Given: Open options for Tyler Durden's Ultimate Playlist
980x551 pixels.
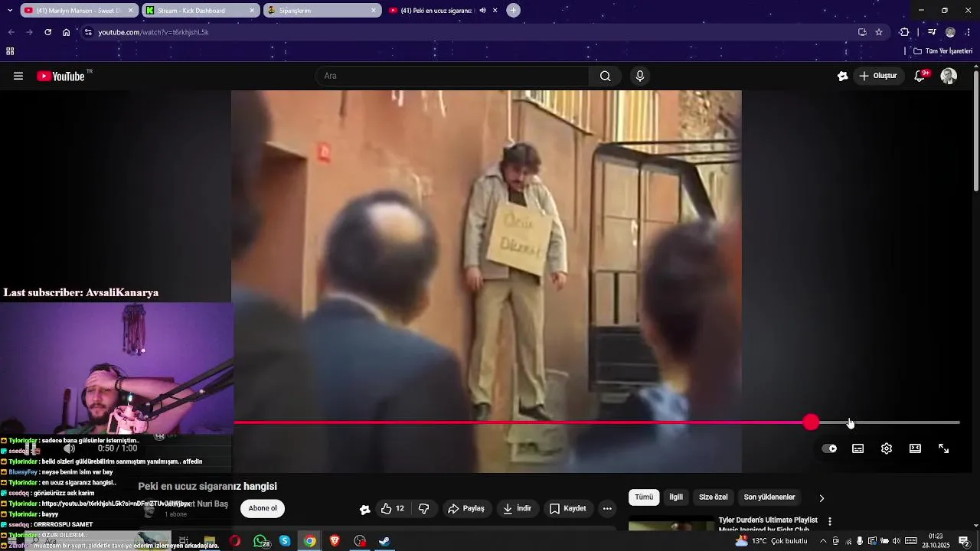Looking at the screenshot, I should pos(830,521).
